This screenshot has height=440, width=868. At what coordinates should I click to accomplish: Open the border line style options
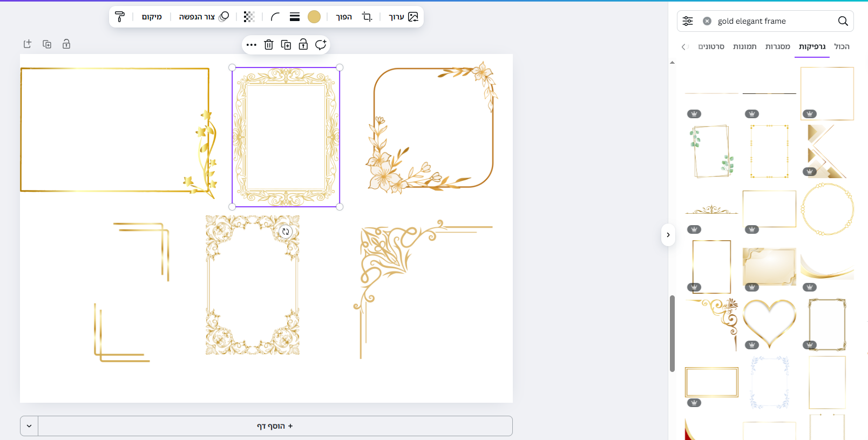coord(295,17)
